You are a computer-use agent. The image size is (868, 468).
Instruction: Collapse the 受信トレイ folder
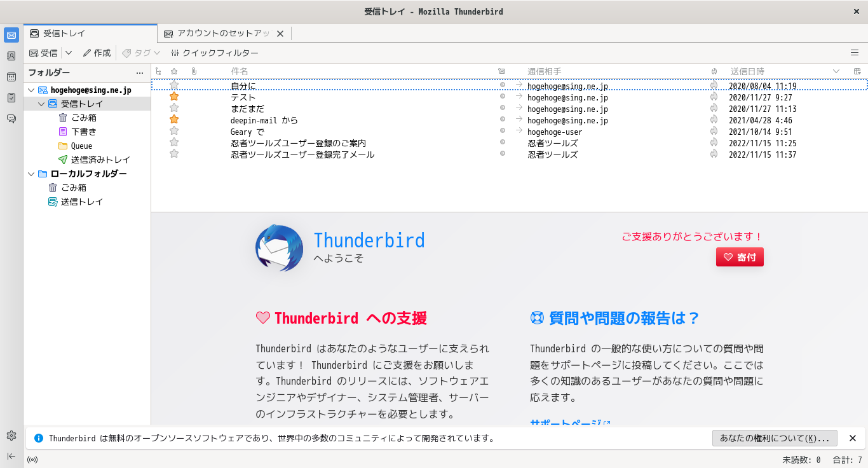(x=41, y=104)
